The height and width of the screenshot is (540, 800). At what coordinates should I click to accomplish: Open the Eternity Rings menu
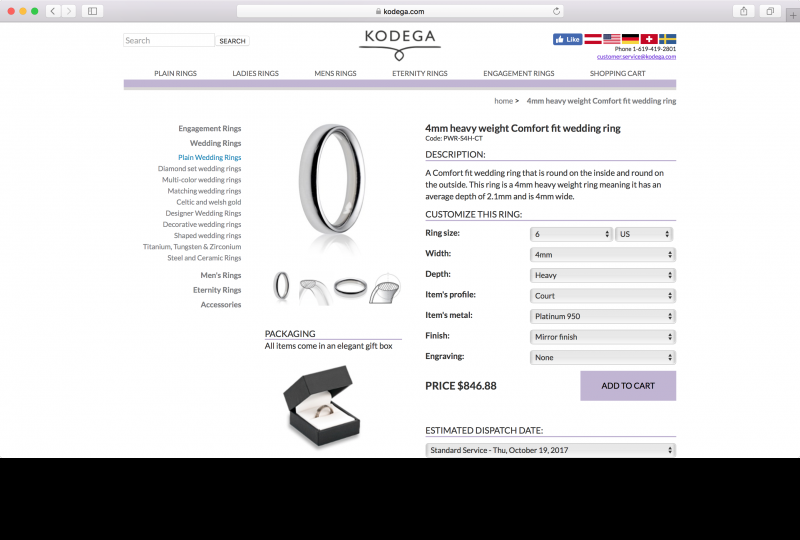tap(419, 73)
